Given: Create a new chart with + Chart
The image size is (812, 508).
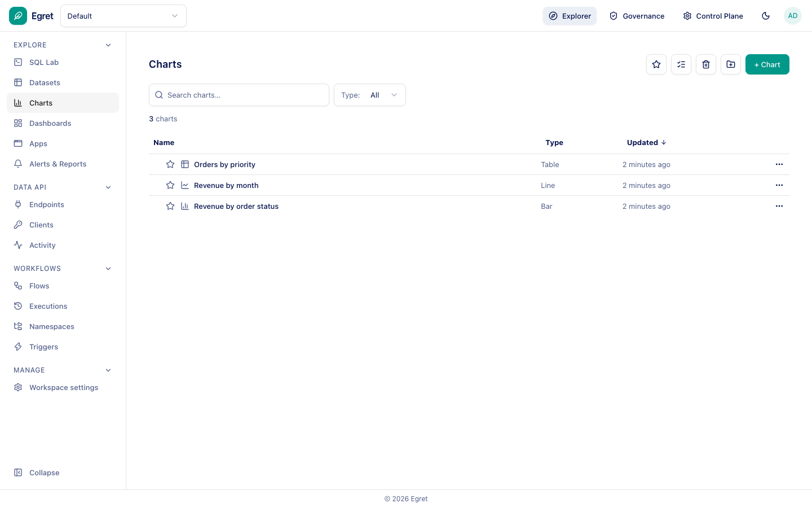Looking at the screenshot, I should tap(767, 64).
